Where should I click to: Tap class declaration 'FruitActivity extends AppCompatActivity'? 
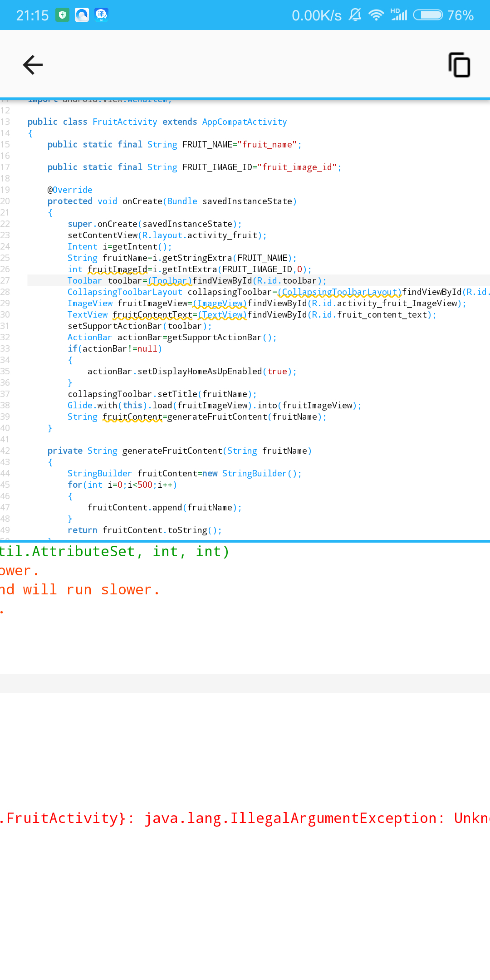pos(190,122)
